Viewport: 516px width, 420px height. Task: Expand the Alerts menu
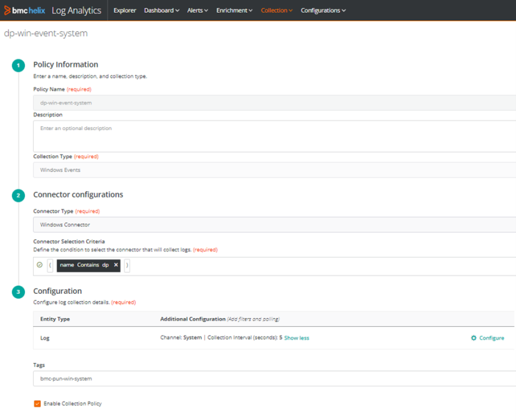coord(197,10)
